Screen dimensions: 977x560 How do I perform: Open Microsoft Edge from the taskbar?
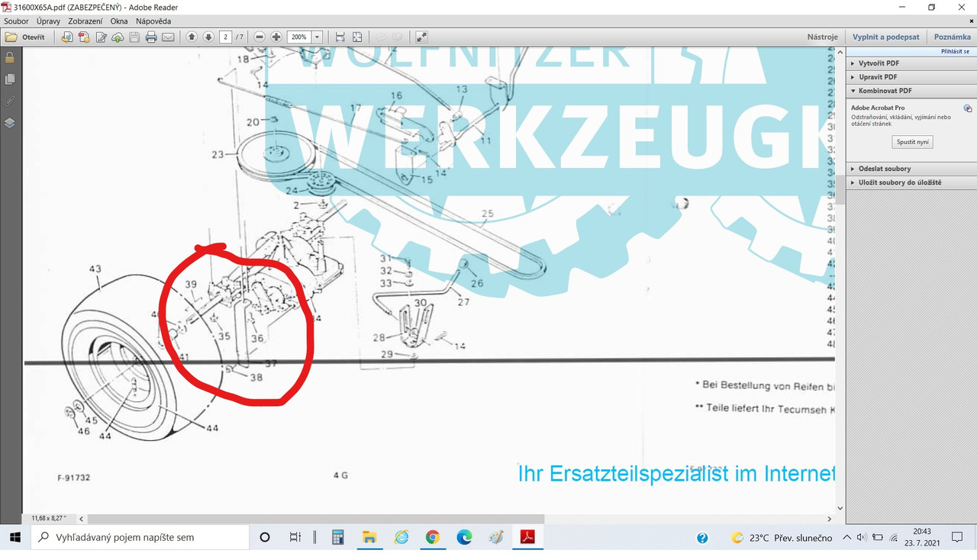point(465,537)
